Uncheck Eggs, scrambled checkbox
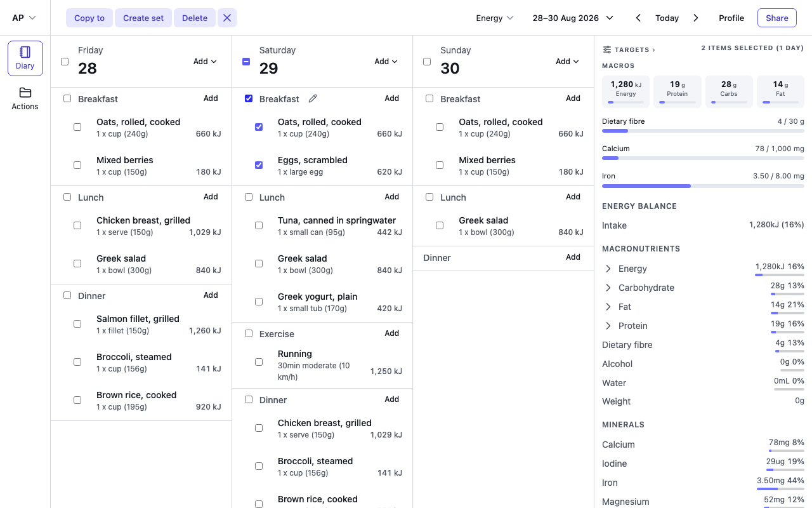The height and width of the screenshot is (508, 812). coord(259,165)
